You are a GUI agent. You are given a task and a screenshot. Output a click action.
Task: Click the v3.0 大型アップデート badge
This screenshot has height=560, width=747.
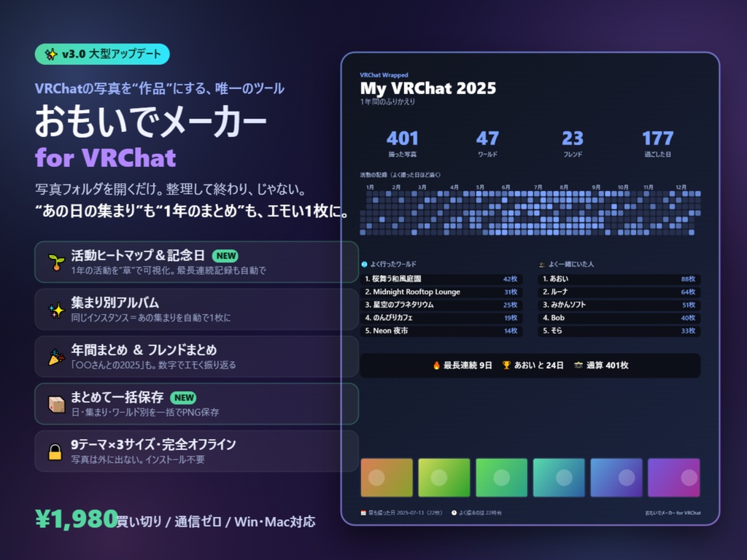click(102, 54)
